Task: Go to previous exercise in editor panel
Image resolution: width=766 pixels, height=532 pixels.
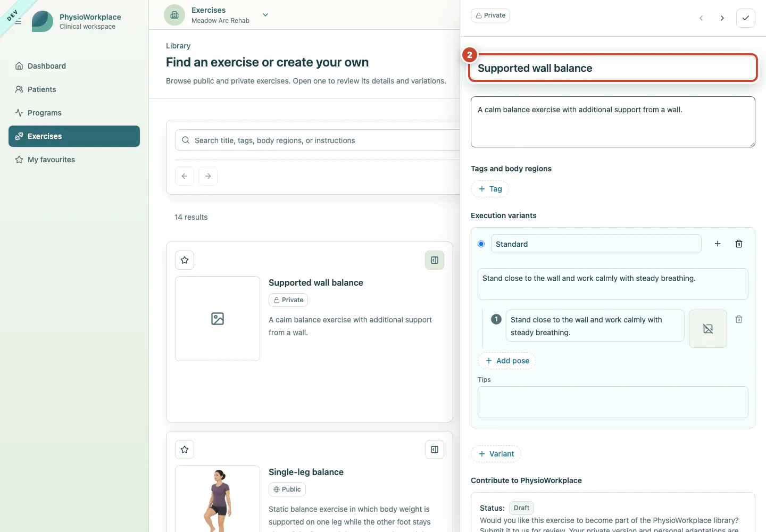Action: (701, 18)
